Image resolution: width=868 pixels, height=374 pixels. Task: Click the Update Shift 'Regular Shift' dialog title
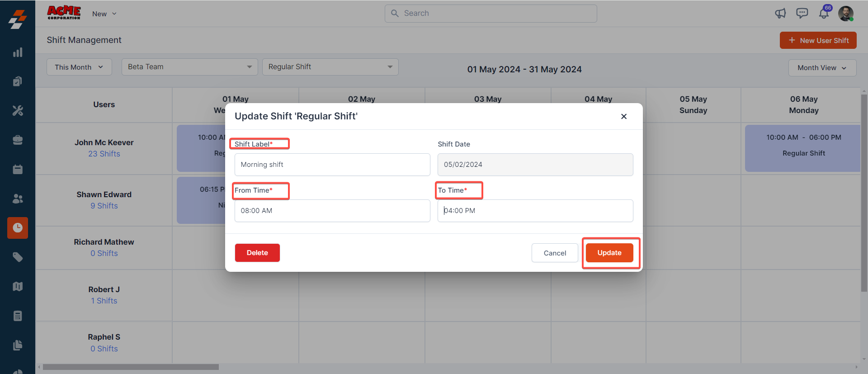(296, 116)
